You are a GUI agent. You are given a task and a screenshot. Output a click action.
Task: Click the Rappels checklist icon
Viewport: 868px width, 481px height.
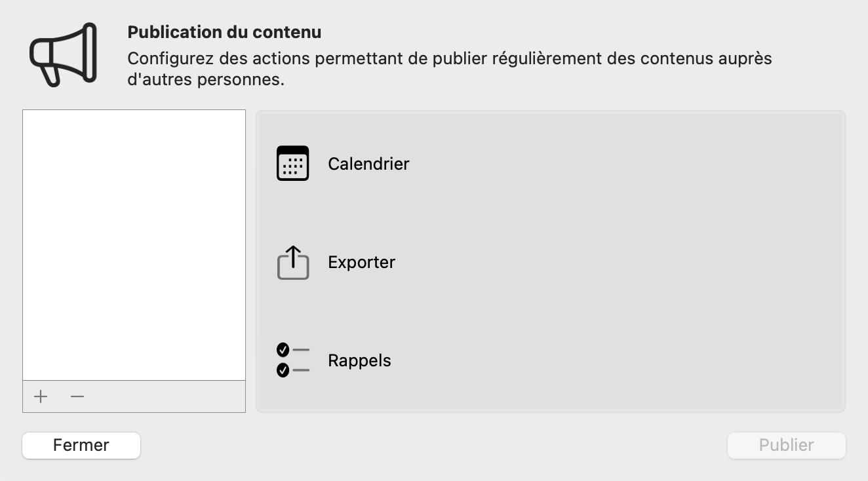pos(292,360)
